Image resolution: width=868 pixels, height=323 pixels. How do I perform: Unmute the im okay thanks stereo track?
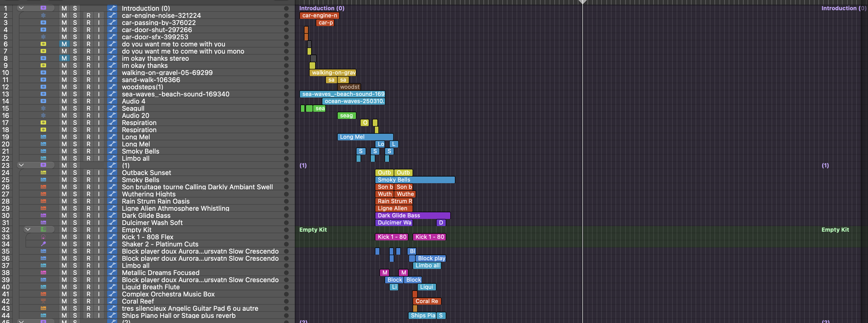point(64,58)
